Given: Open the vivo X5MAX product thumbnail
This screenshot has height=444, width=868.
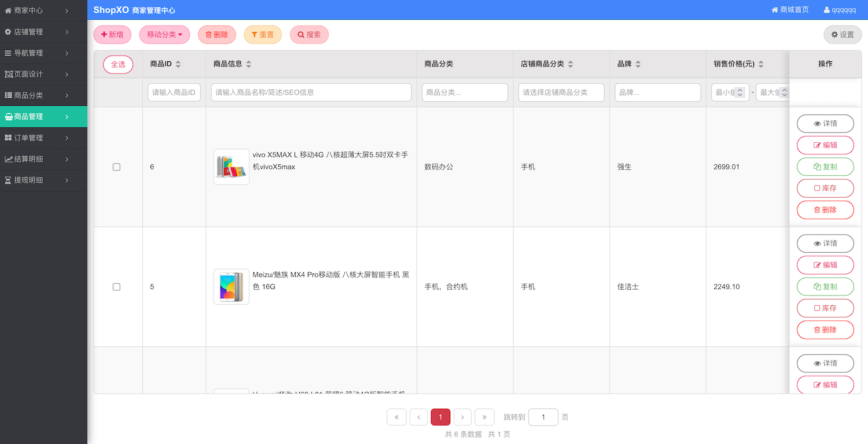Looking at the screenshot, I should (231, 167).
